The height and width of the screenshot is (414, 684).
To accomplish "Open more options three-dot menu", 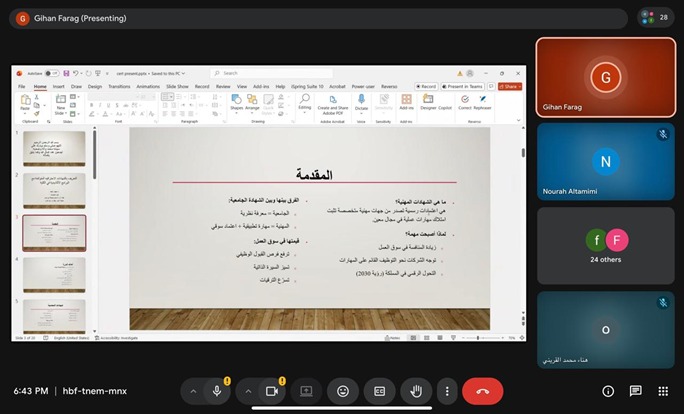I will (x=447, y=391).
